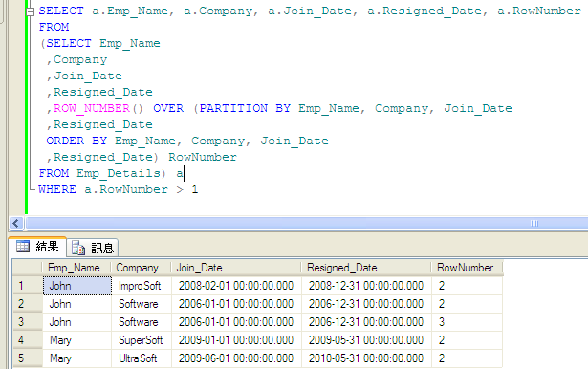The width and height of the screenshot is (588, 369).
Task: Collapse the SELECT query outline block
Action: [x=31, y=12]
